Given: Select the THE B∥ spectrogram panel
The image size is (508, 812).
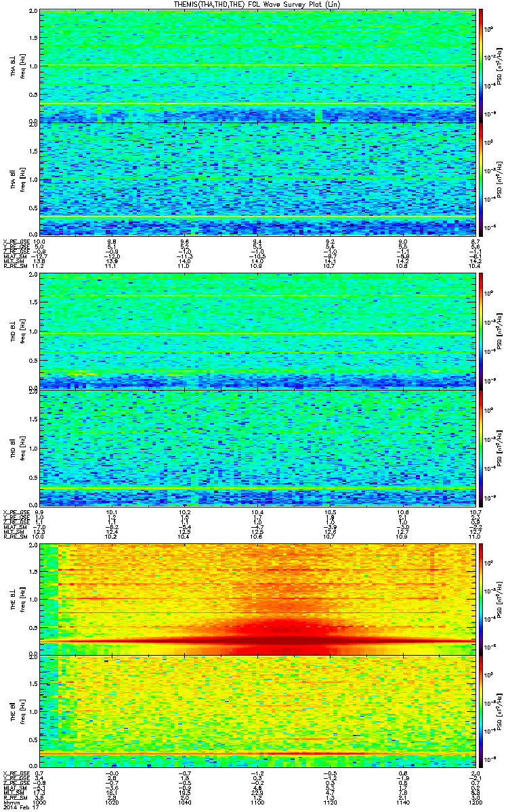Looking at the screenshot, I should coord(257,712).
